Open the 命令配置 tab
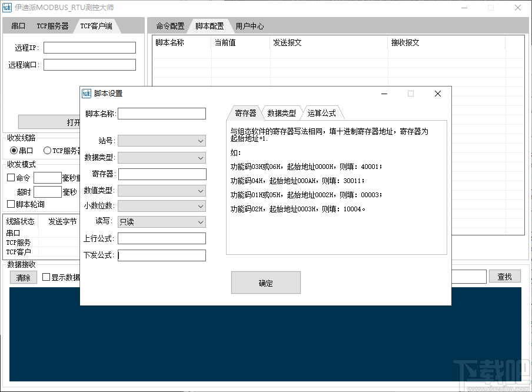Viewport: 532px width, 392px height. tap(169, 25)
